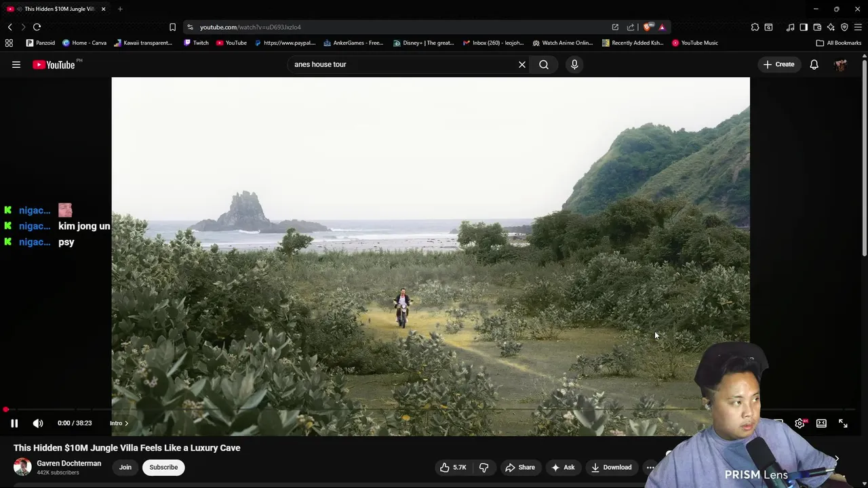This screenshot has width=868, height=488.
Task: Open Panzoid bookmark
Action: pyautogui.click(x=41, y=43)
